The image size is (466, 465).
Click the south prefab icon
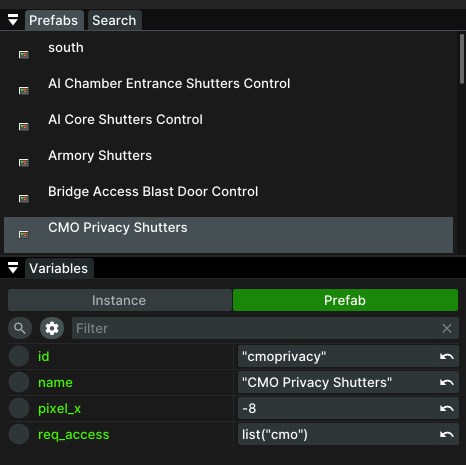tap(24, 55)
